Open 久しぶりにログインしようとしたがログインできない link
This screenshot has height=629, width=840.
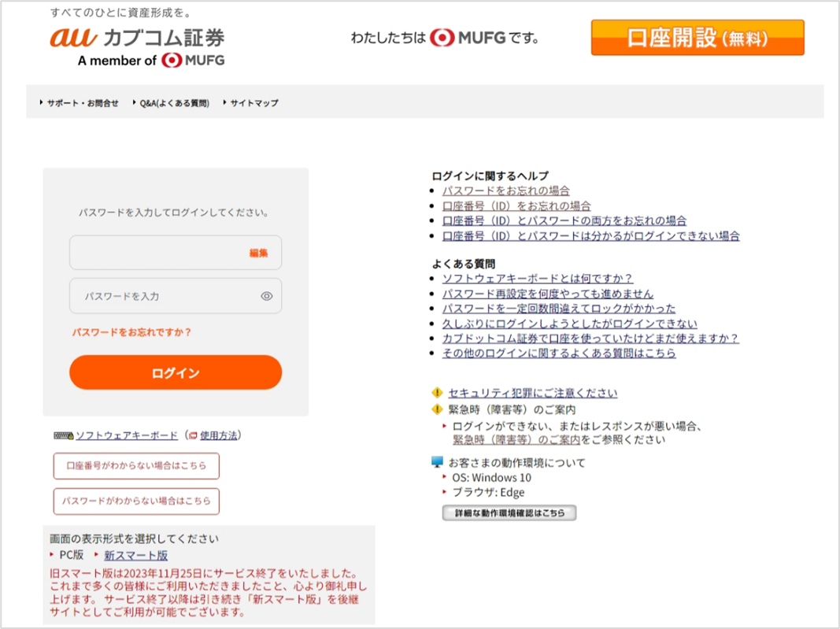[569, 324]
